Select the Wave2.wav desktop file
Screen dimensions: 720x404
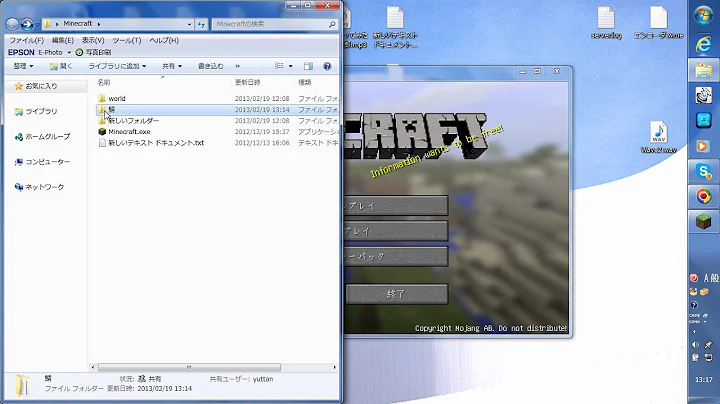658,137
